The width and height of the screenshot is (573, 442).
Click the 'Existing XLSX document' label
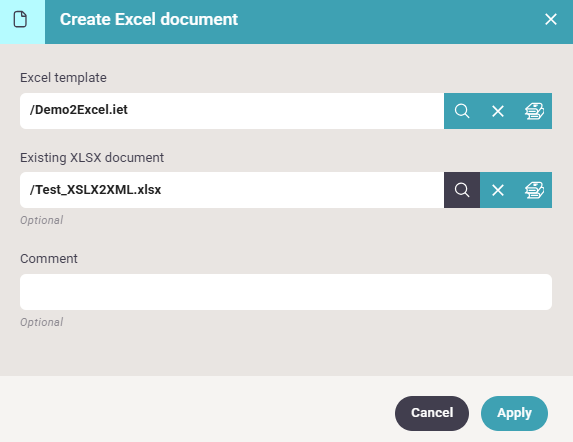pos(92,157)
